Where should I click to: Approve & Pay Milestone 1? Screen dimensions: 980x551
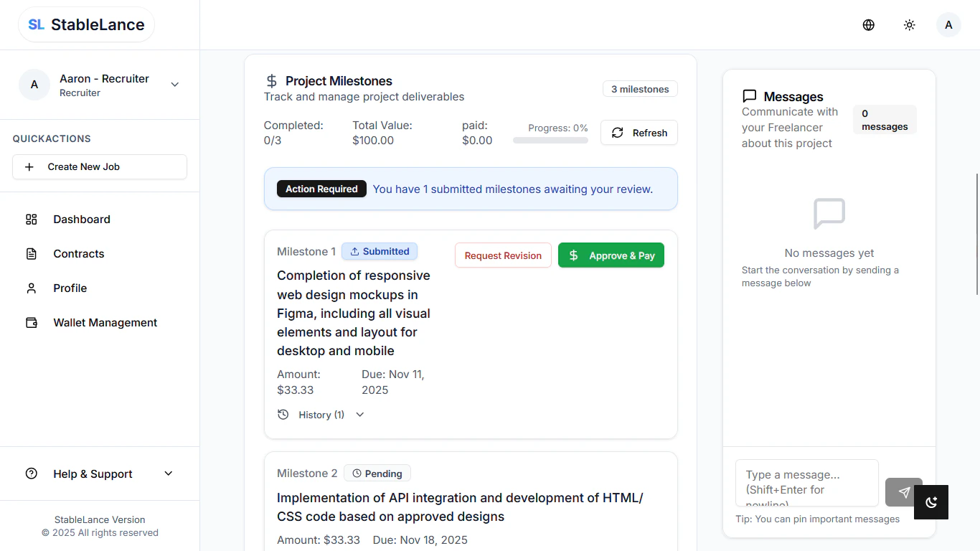611,255
